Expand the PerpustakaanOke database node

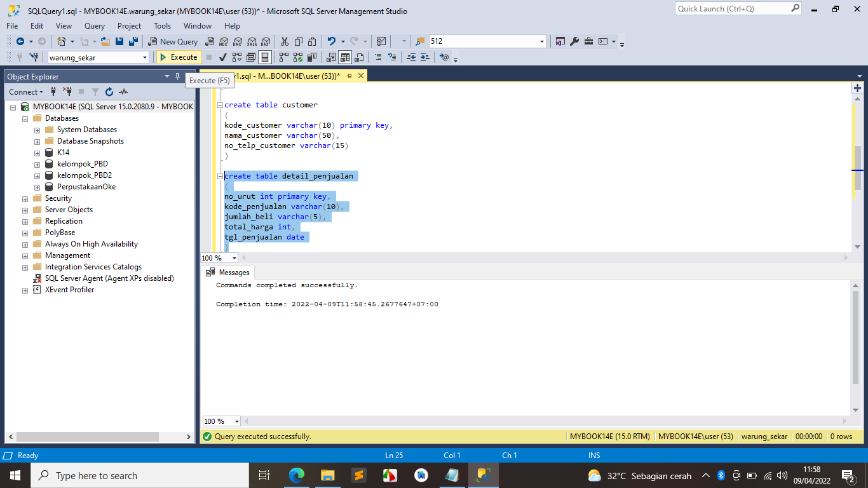click(37, 187)
